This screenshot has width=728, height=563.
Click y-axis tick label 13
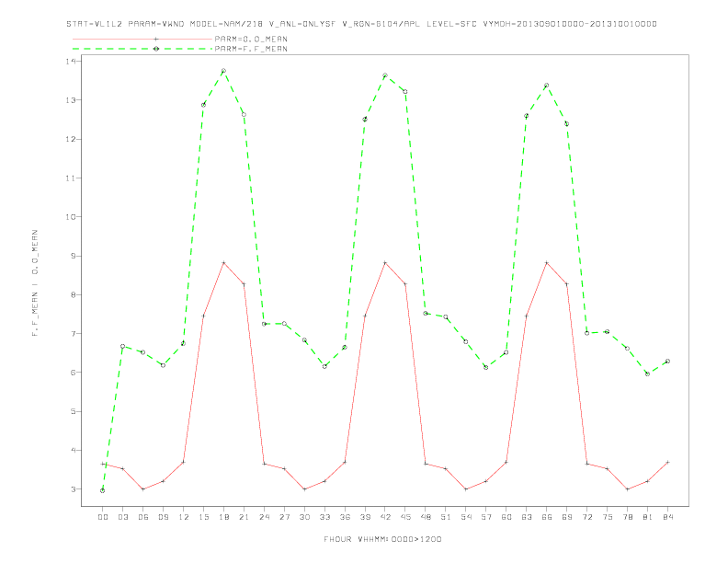tap(72, 100)
